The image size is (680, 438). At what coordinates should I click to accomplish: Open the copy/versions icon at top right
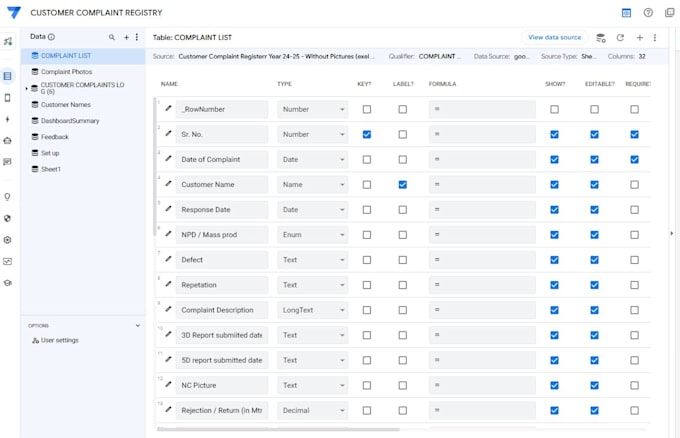click(x=670, y=13)
